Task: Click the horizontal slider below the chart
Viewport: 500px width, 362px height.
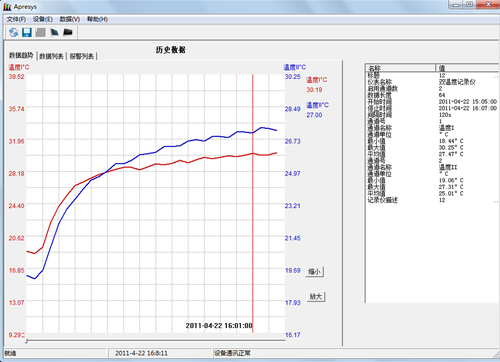Action: (x=155, y=341)
